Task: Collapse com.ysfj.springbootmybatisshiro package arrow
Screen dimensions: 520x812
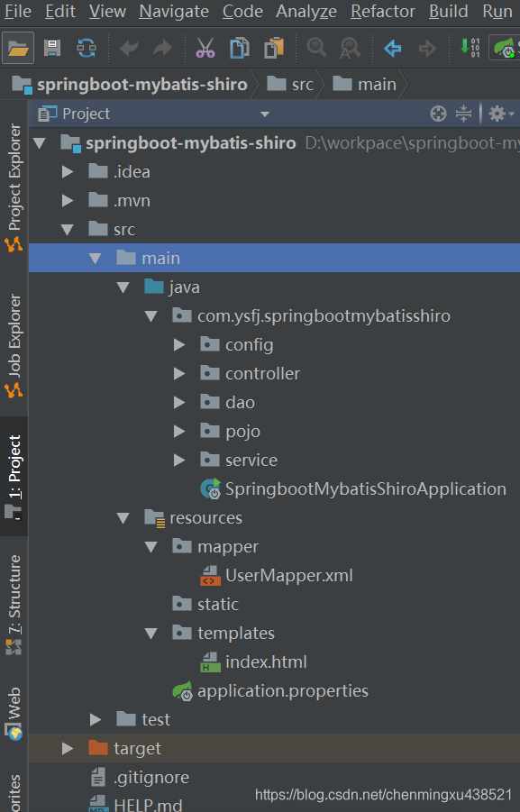Action: (x=151, y=316)
